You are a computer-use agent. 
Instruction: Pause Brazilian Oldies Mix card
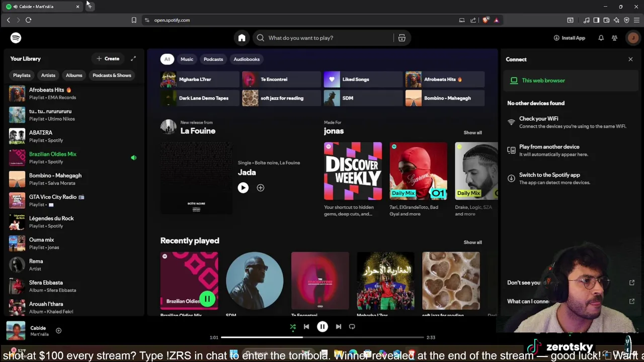(207, 299)
